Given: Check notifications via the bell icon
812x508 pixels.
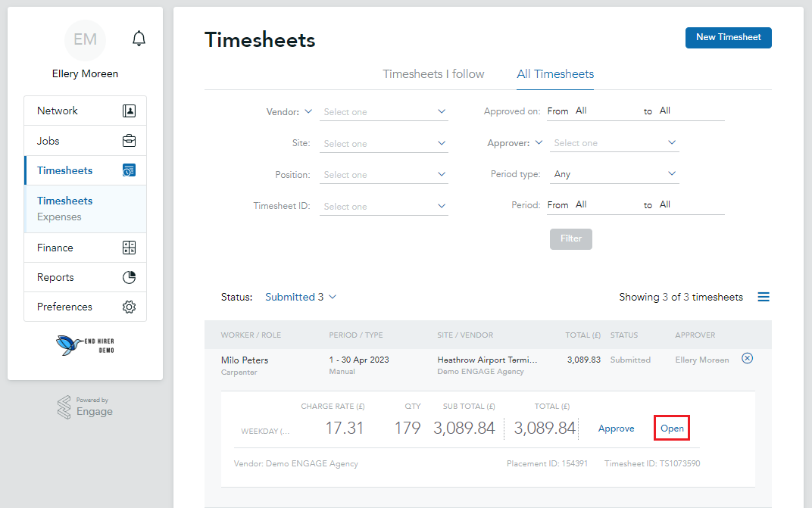Looking at the screenshot, I should tap(139, 38).
